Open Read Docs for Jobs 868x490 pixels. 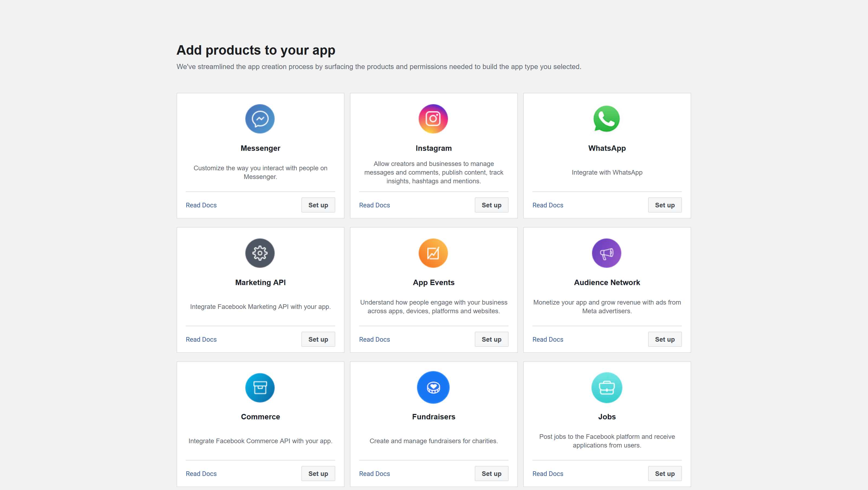tap(548, 473)
